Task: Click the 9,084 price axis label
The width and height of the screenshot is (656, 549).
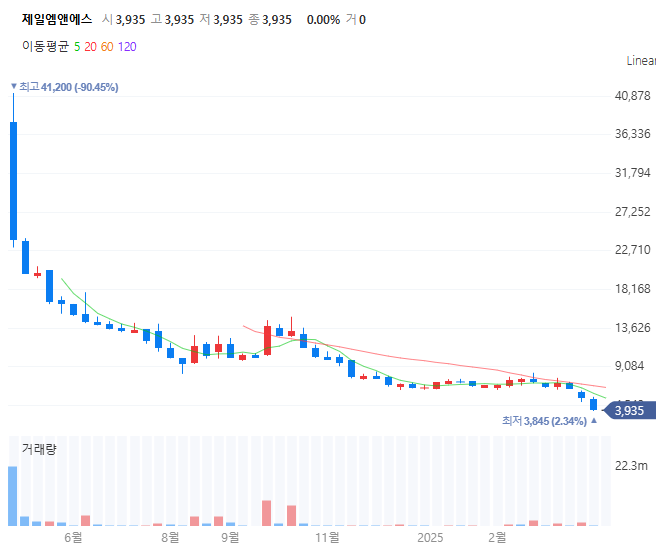Action: 629,366
